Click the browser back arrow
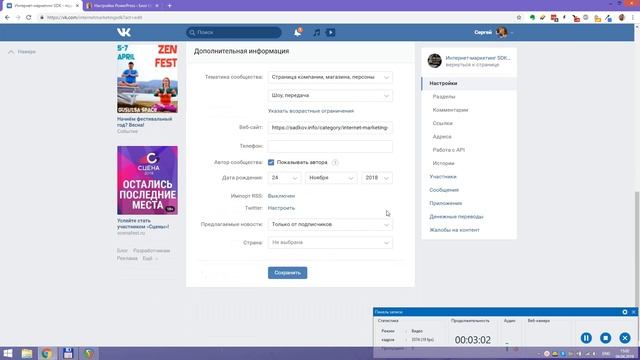640x360 pixels. [x=7, y=18]
